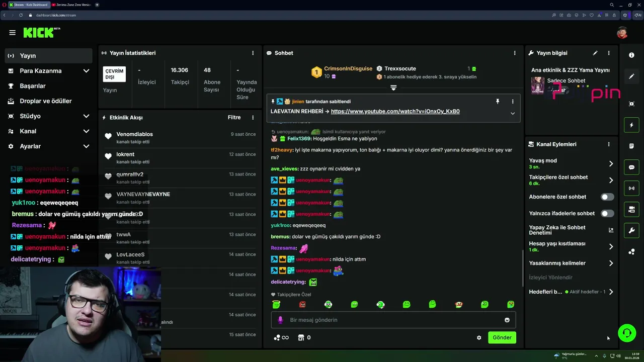Screen dimensions: 644x362
Task: Click the info icon in right sidebar
Action: click(631, 55)
